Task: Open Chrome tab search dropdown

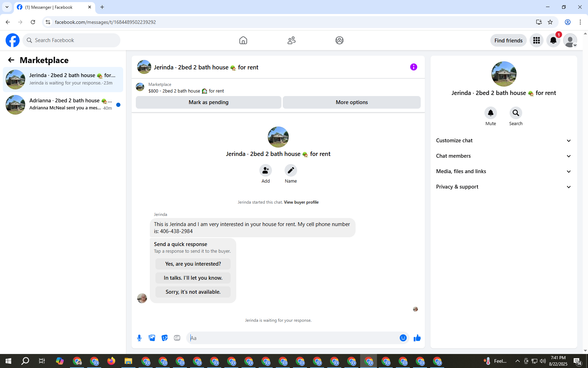Action: [7, 7]
